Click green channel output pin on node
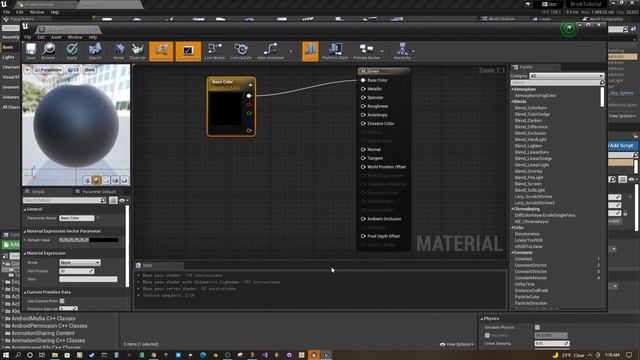The width and height of the screenshot is (640, 360). [x=249, y=113]
